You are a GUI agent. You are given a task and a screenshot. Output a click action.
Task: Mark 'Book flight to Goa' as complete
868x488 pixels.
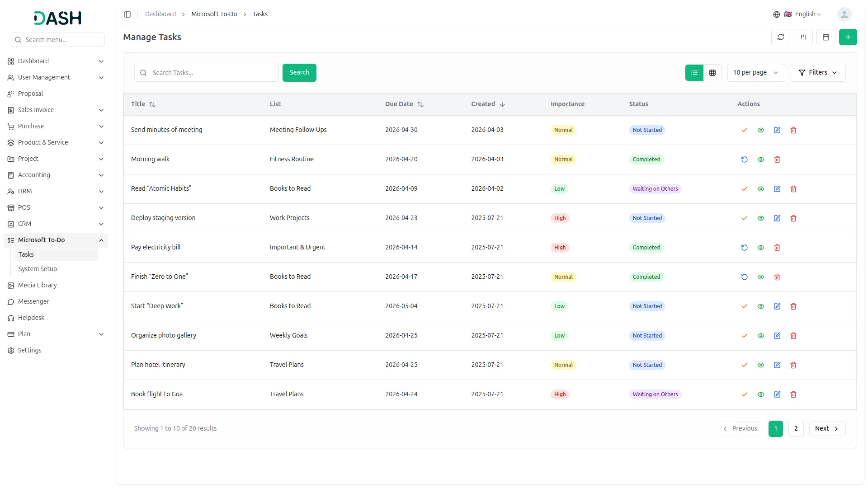(x=744, y=394)
